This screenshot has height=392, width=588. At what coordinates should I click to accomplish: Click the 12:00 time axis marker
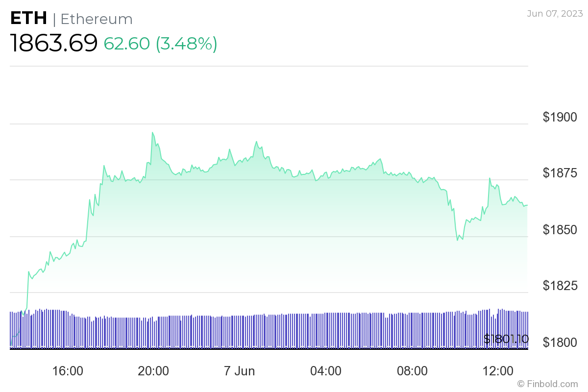coord(498,371)
